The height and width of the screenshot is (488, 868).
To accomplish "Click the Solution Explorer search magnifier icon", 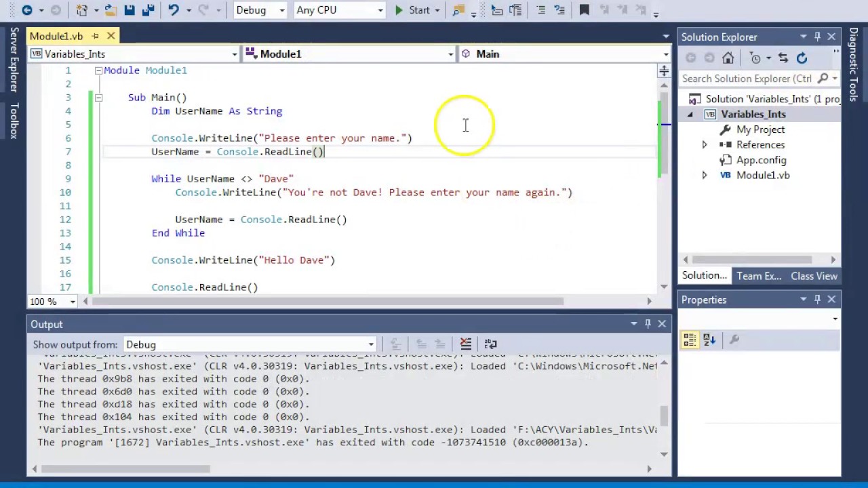I will 823,79.
